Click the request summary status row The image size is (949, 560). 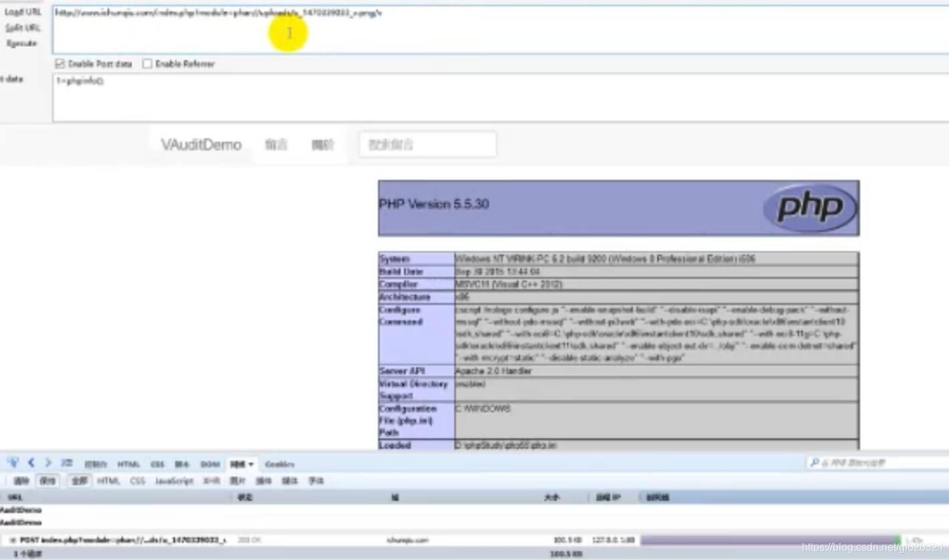coord(474,553)
